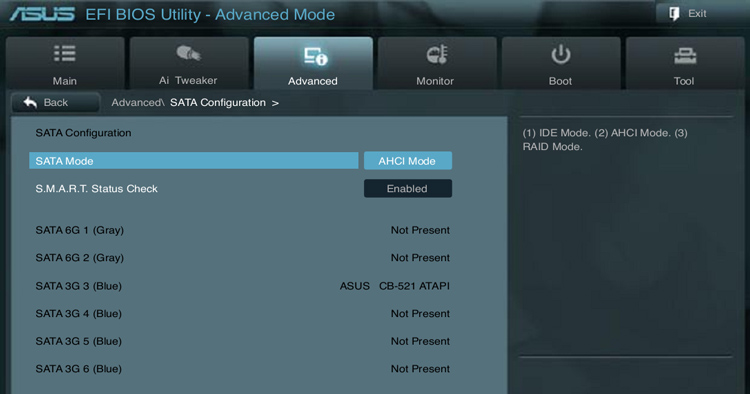Click the Ai Tweaker rocket icon

[188, 53]
